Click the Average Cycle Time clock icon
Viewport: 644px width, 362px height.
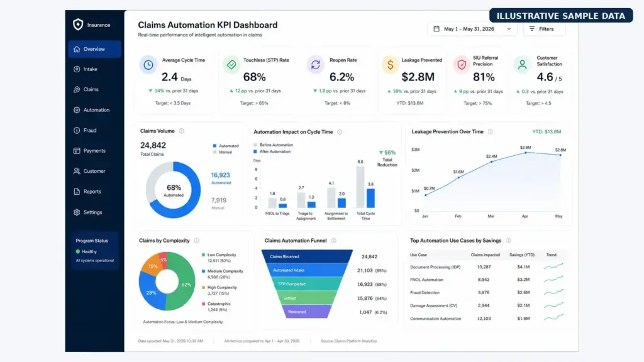tap(148, 65)
